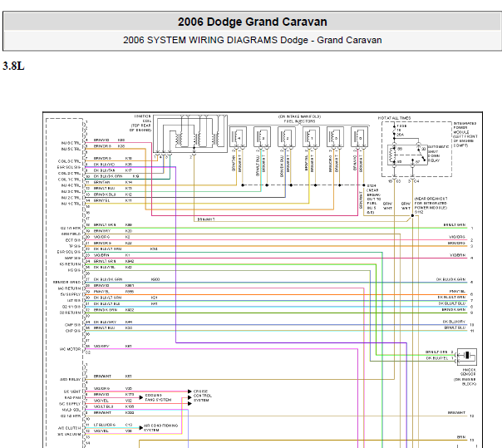Image resolution: width=502 pixels, height=448 pixels.
Task: Click the "INJ 3 CTRL" pin label
Action: pyautogui.click(x=71, y=191)
